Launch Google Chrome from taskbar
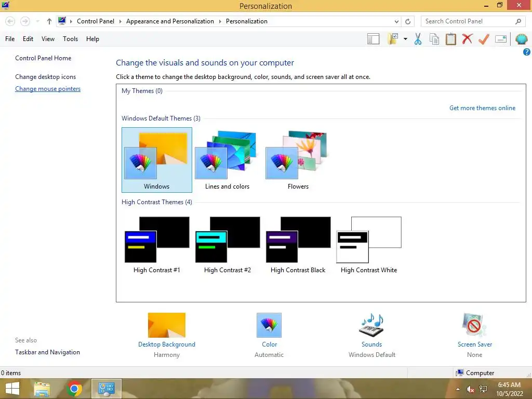 [74, 389]
